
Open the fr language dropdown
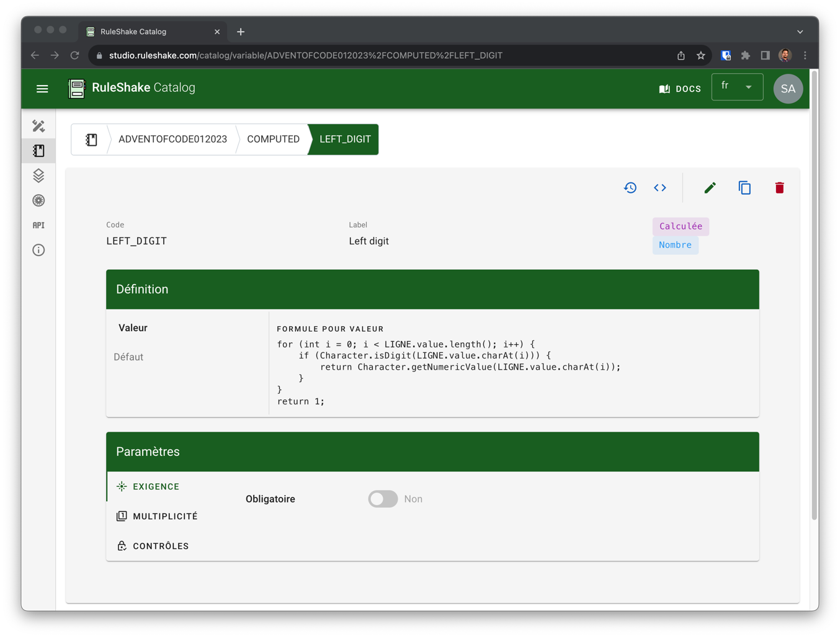pyautogui.click(x=737, y=87)
